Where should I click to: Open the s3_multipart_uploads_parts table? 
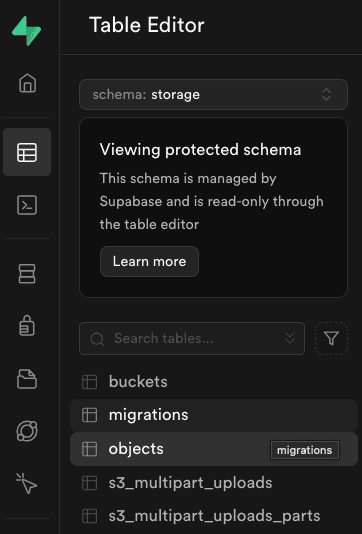click(214, 516)
